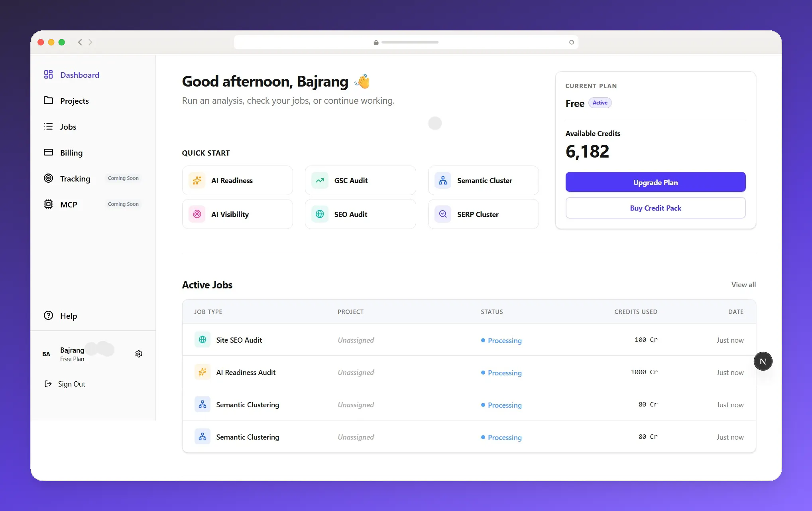Click the BA user avatar

46,354
